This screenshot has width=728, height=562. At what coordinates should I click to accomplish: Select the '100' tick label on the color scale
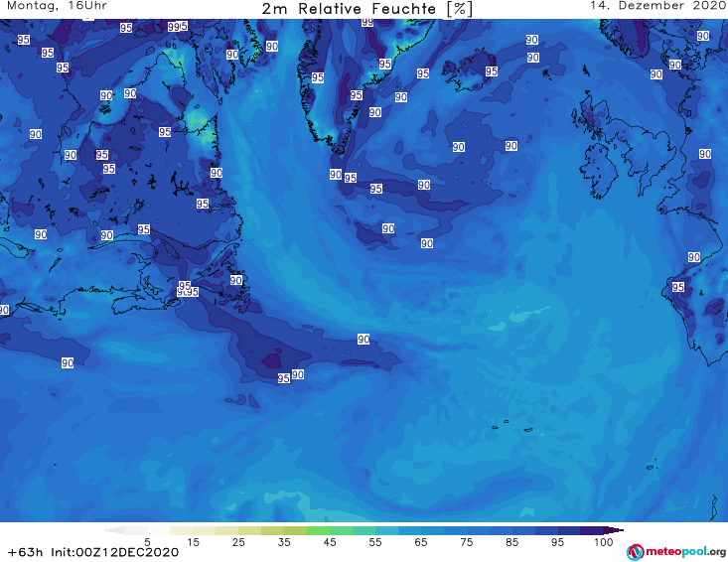(604, 542)
